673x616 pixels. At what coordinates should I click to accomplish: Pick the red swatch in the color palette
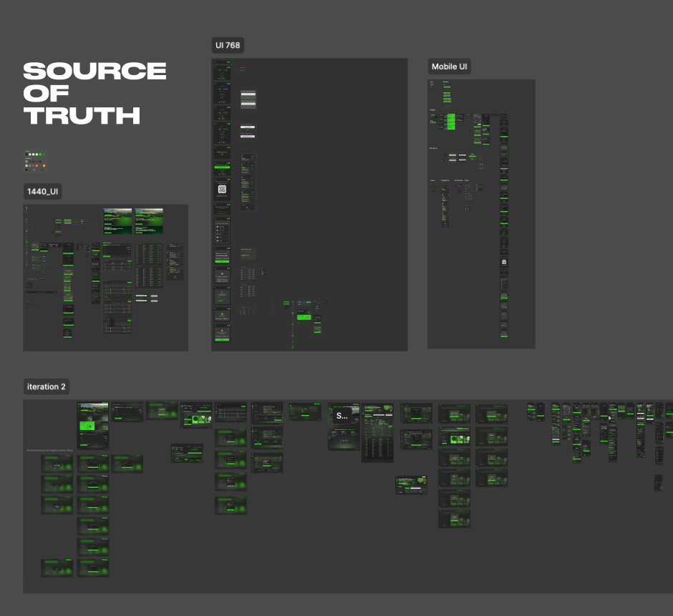[x=37, y=165]
